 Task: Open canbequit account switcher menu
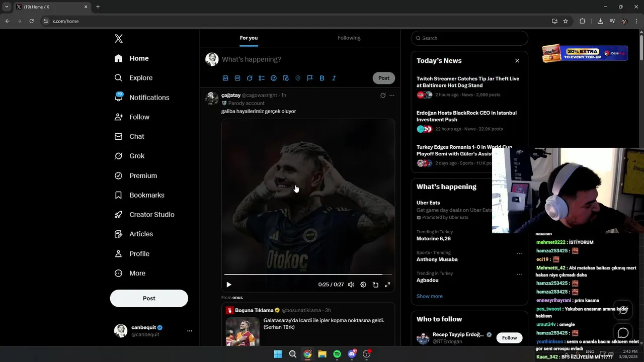click(x=153, y=331)
